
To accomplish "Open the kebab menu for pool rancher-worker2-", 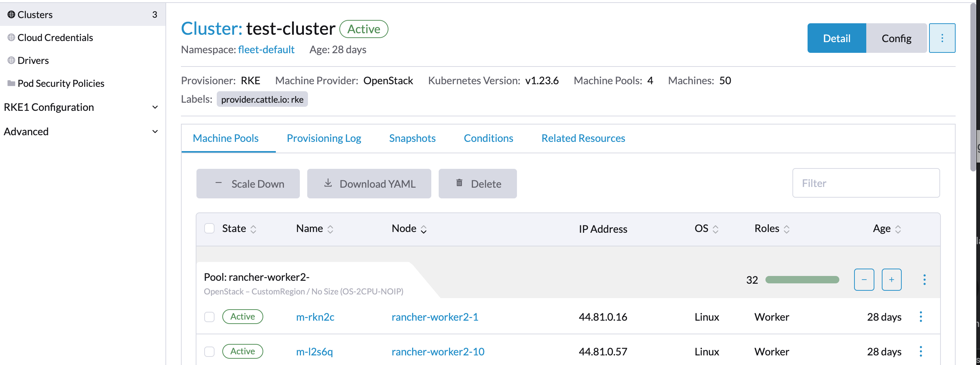I will 925,279.
